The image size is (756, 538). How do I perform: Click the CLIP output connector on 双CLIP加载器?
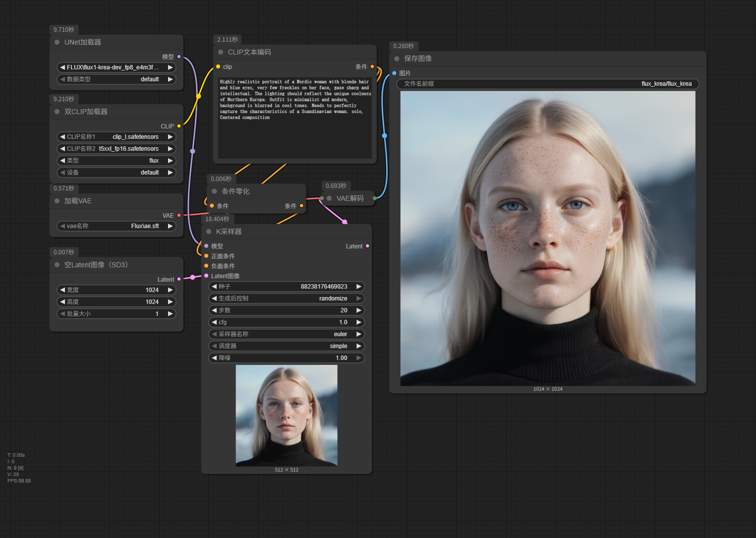click(179, 126)
